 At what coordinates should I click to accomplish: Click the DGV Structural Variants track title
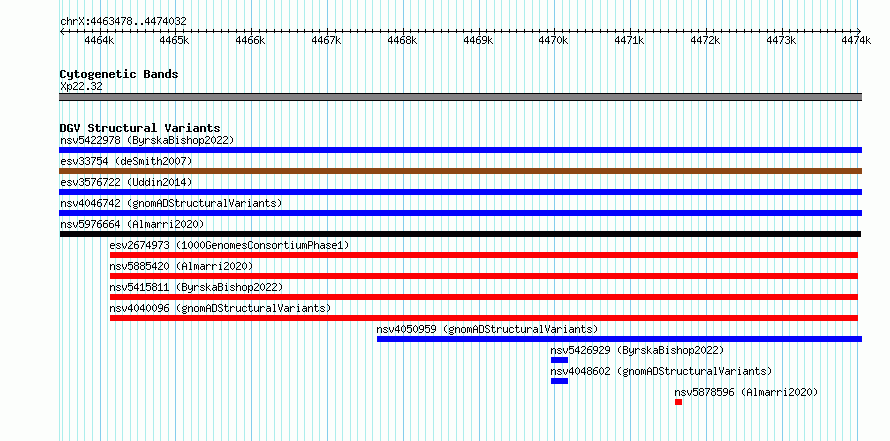(x=140, y=128)
